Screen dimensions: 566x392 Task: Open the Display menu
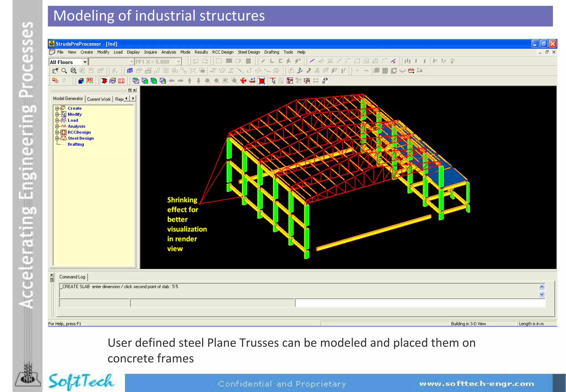133,52
